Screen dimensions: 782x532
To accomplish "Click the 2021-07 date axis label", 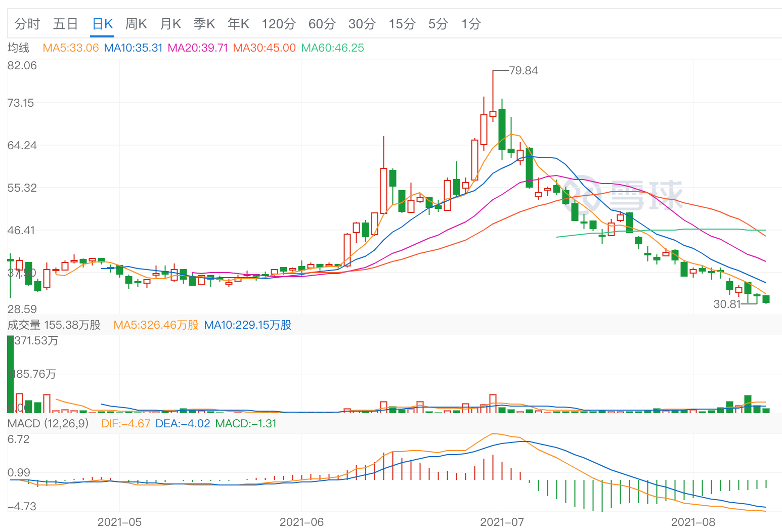I will 502,522.
